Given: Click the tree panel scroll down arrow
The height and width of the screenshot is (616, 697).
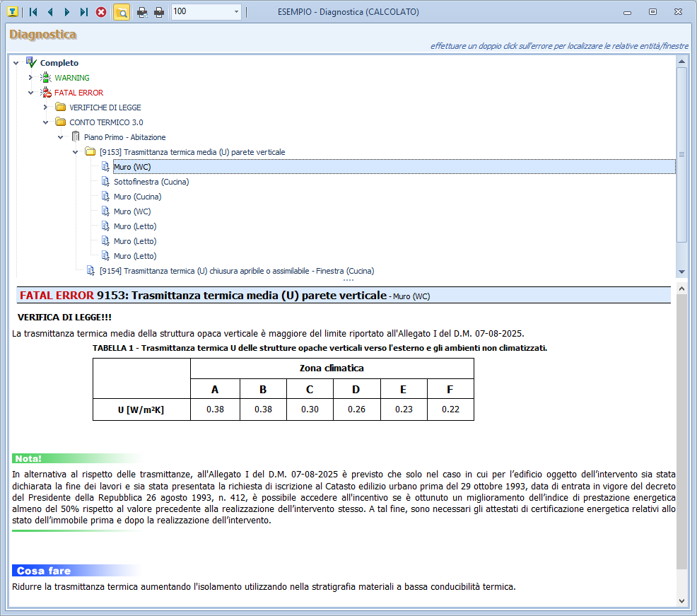Looking at the screenshot, I should 681,272.
